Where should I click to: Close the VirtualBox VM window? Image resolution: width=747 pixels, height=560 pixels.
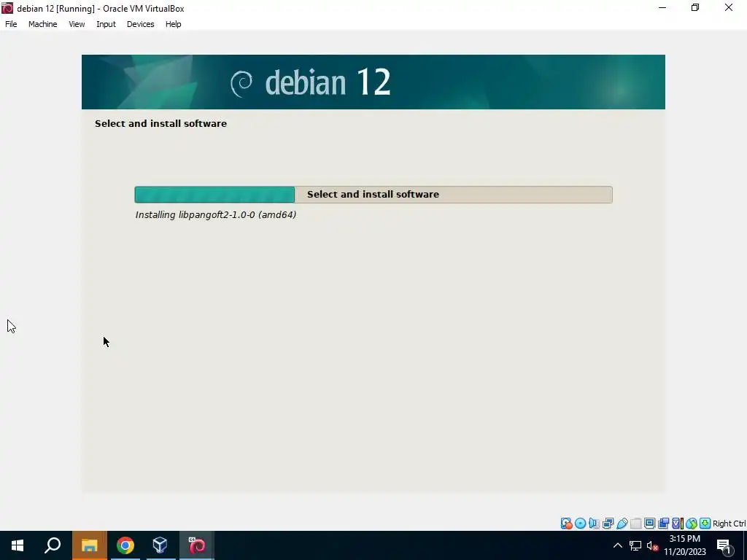(x=729, y=7)
